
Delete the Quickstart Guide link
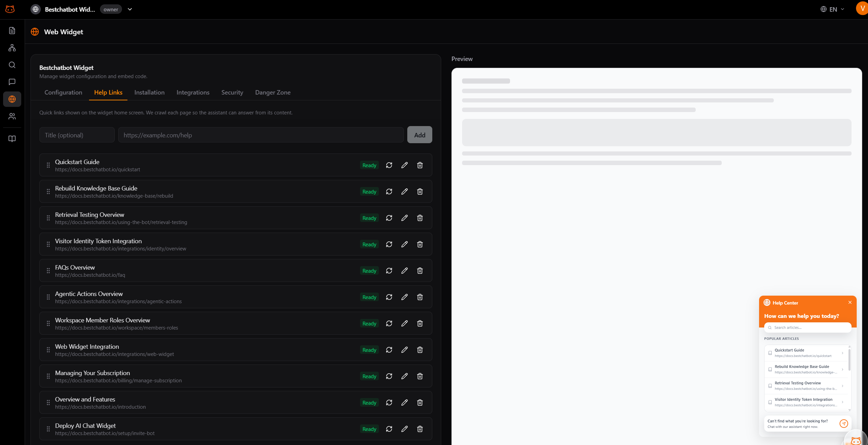[x=420, y=165]
